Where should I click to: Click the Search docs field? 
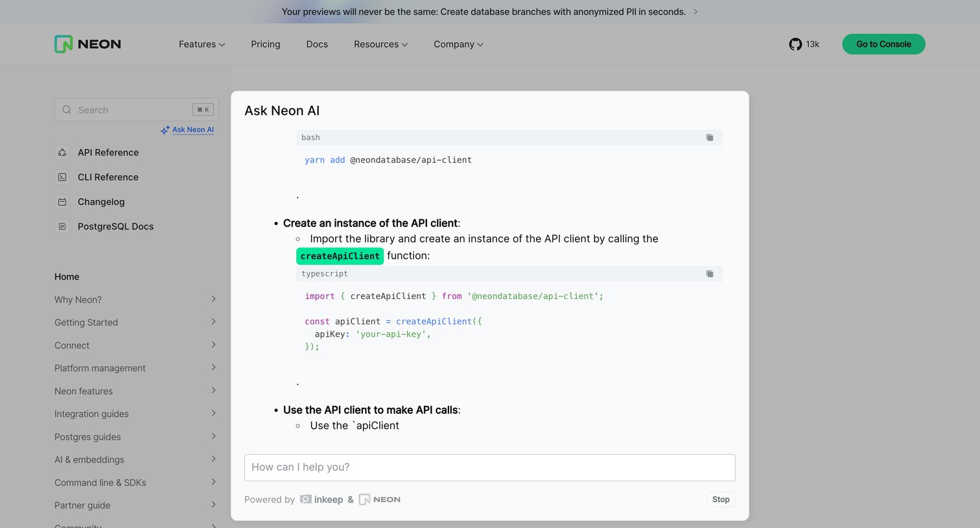tap(137, 110)
